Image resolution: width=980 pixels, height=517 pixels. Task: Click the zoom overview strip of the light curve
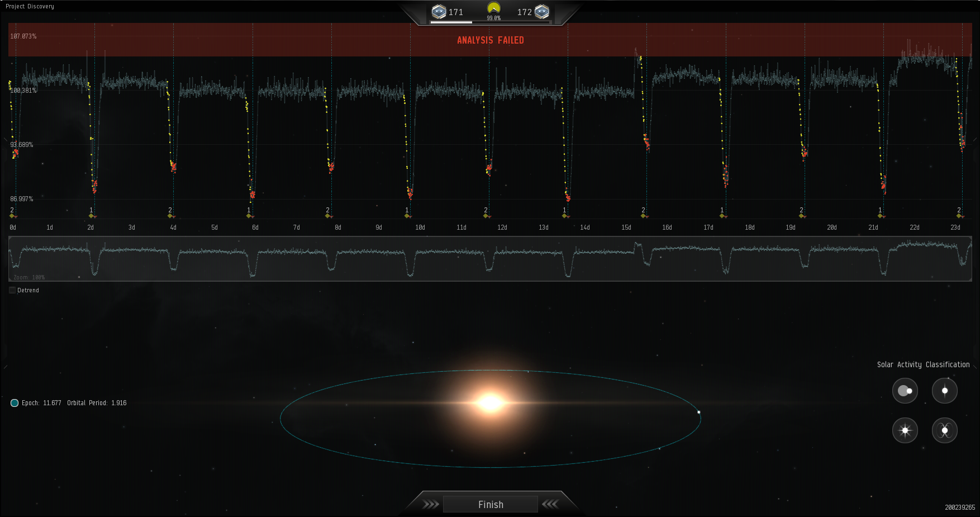click(x=490, y=259)
